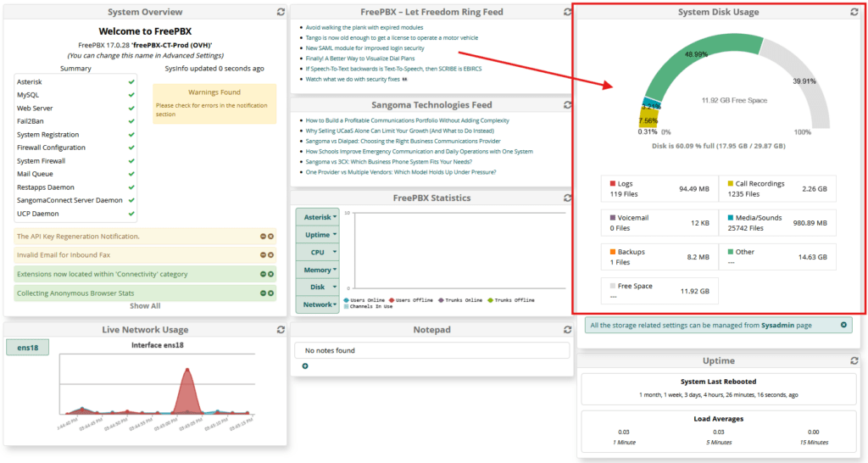868x463 pixels.
Task: Click the Fail2Ban status check mark
Action: click(131, 121)
